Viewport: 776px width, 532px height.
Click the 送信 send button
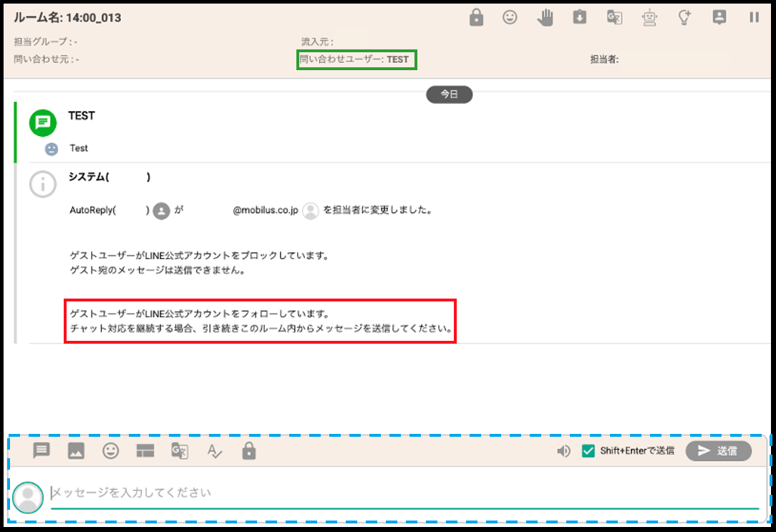coord(718,450)
